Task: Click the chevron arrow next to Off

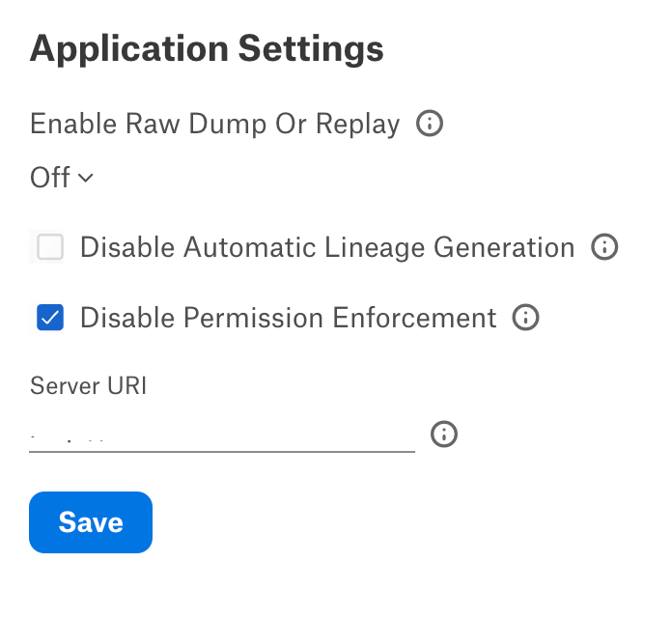Action: click(86, 178)
